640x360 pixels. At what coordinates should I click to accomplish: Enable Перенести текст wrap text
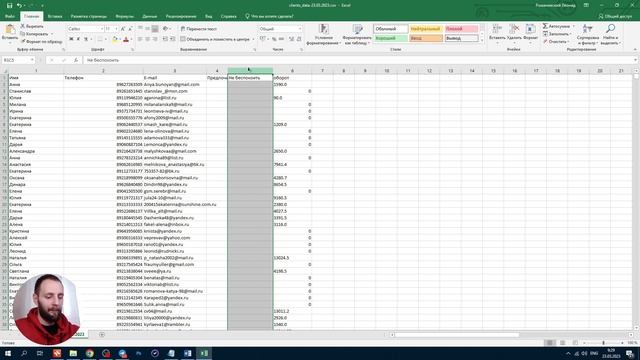[x=199, y=29]
